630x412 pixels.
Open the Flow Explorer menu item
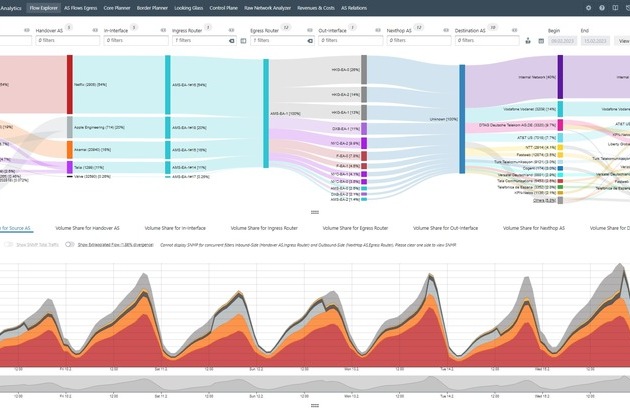pos(43,8)
